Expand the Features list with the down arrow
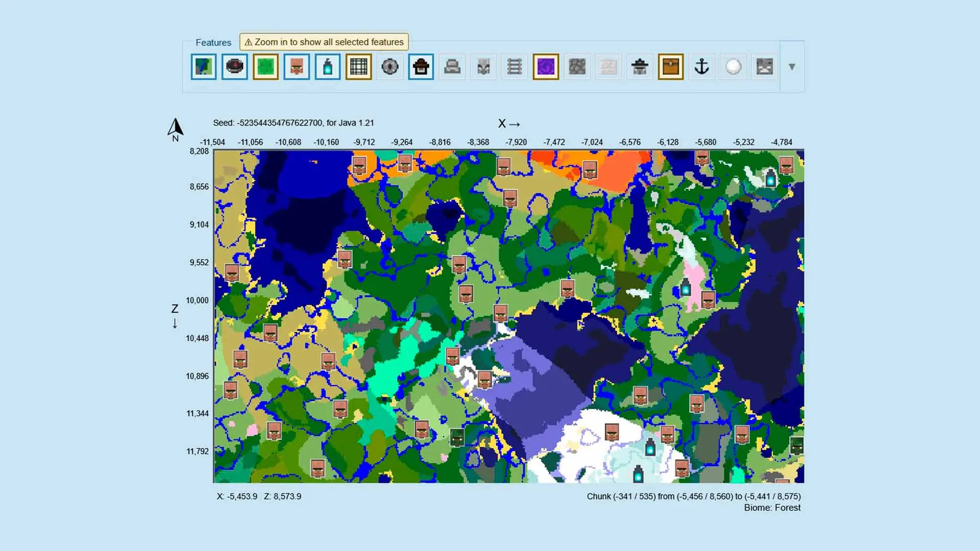Viewport: 980px width, 551px height. tap(792, 67)
